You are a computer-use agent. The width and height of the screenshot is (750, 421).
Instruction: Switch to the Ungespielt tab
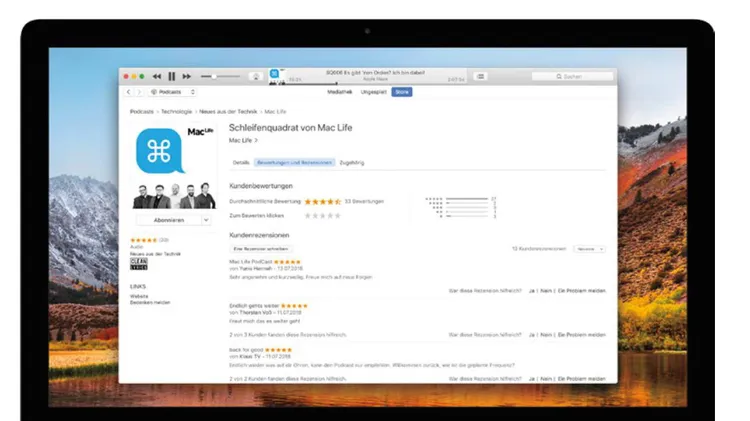click(374, 92)
